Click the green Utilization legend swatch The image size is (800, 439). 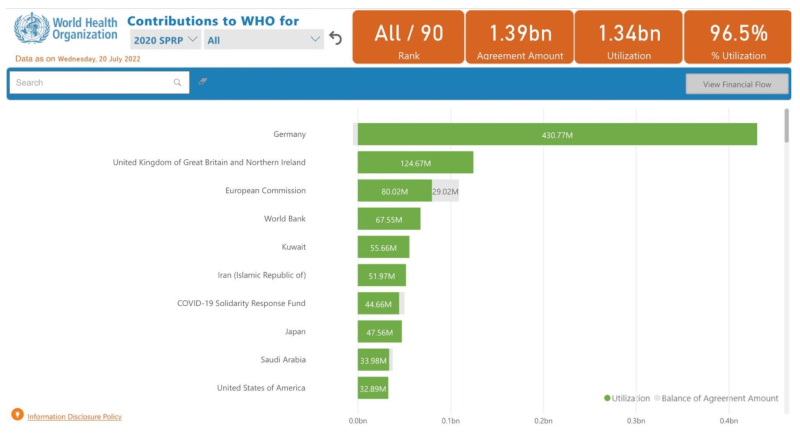[x=607, y=398]
